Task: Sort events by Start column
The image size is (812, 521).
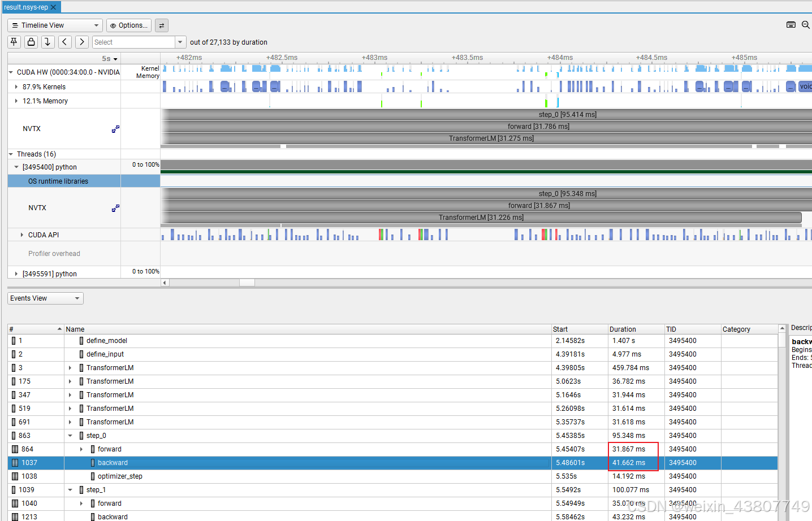Action: pyautogui.click(x=580, y=329)
